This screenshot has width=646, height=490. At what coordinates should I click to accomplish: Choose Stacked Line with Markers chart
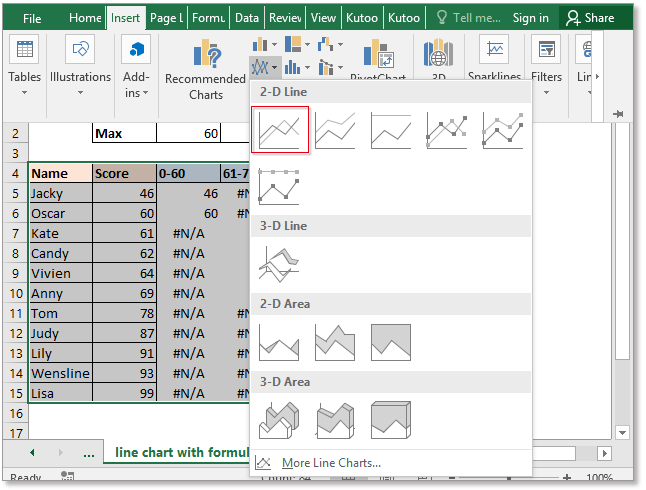(x=503, y=130)
